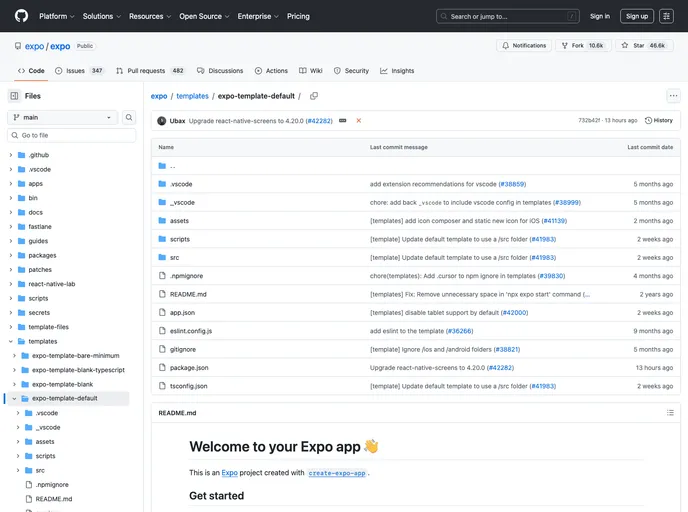
Task: Click the GitHub logo icon
Action: click(x=21, y=16)
